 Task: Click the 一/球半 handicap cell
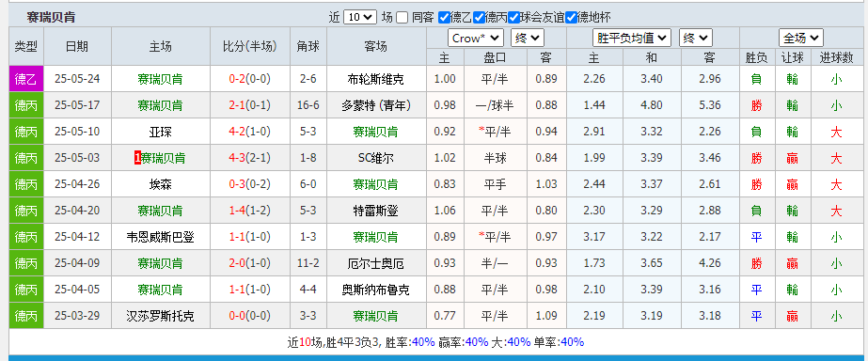495,105
